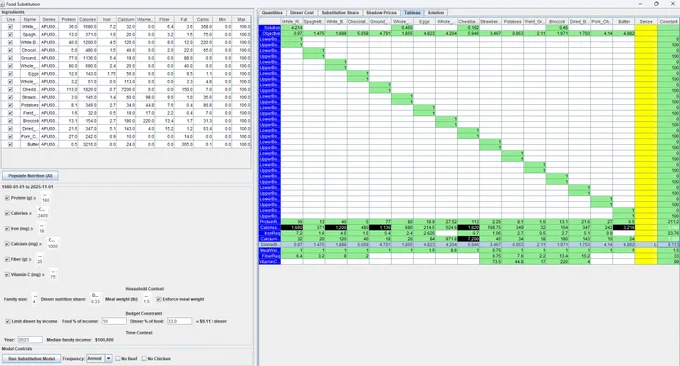Screen dimensions: 680x366
Task: Uncheck the Use box for Chocol. row
Action: (10, 50)
